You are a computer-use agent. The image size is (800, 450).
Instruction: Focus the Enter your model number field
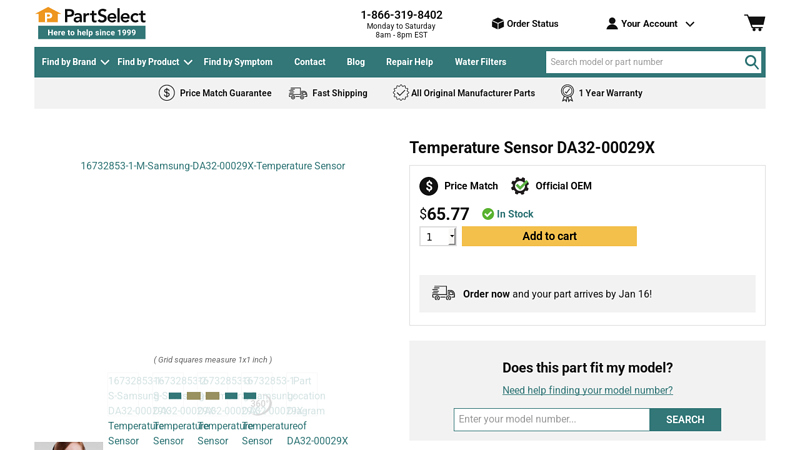coord(551,419)
